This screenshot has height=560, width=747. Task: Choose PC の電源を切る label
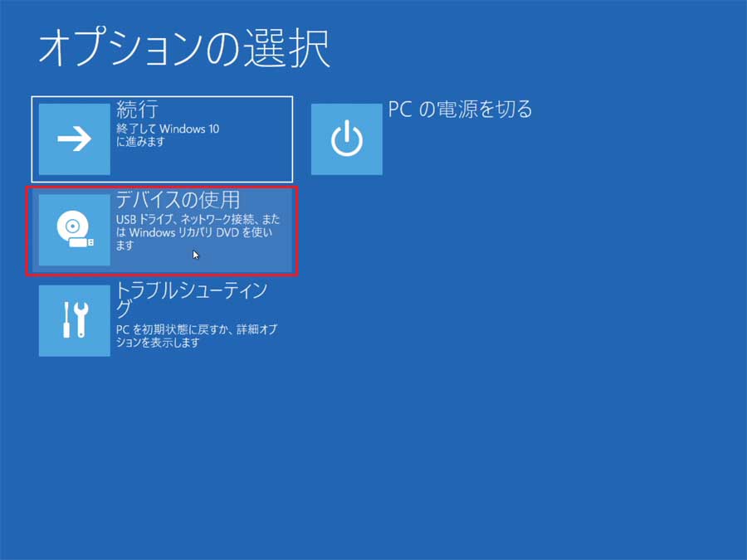460,109
